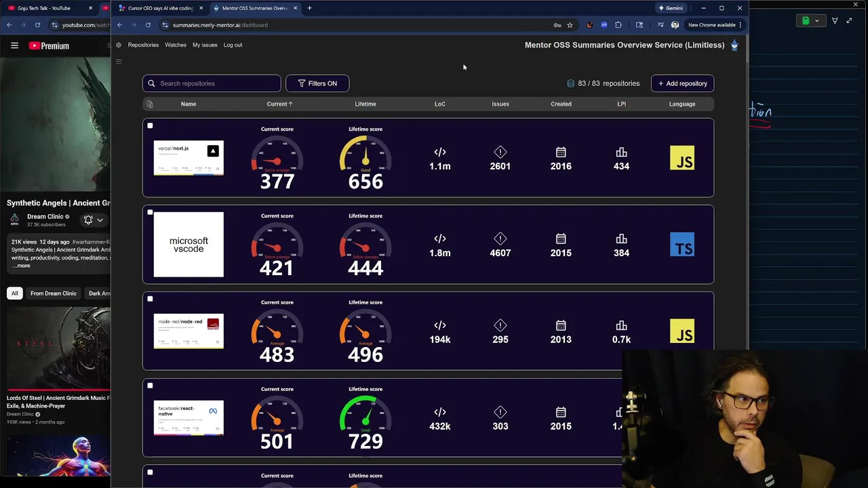Image resolution: width=868 pixels, height=488 pixels.
Task: Click the wizard avatar icon in the header
Action: [x=734, y=45]
